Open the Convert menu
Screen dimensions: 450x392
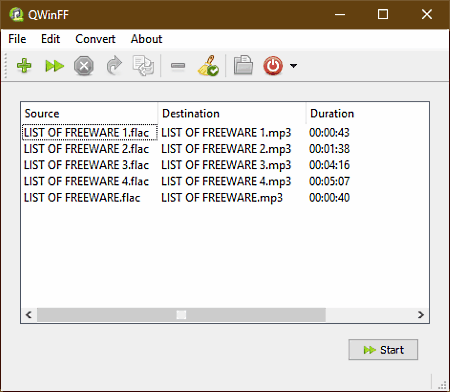(95, 39)
